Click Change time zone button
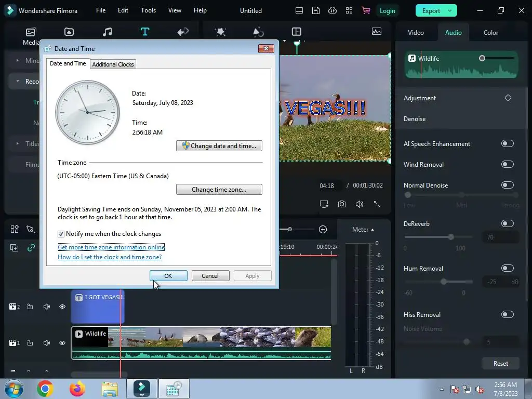Screen dimensions: 532x399 (219, 189)
